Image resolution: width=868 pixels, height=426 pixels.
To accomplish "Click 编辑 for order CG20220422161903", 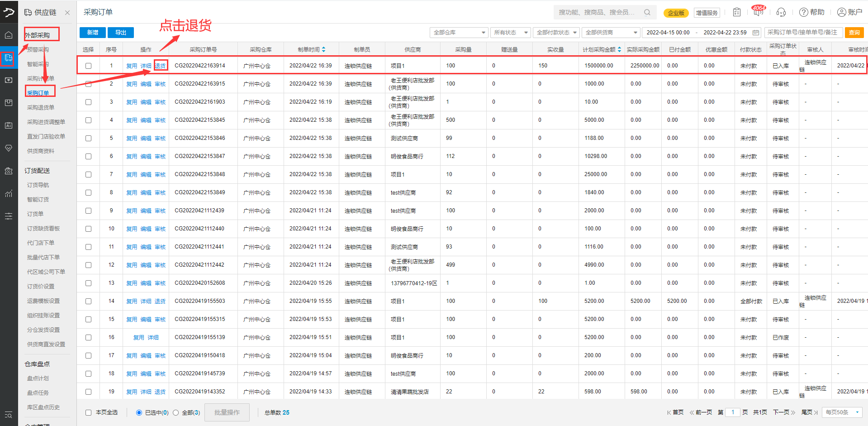I will (146, 102).
